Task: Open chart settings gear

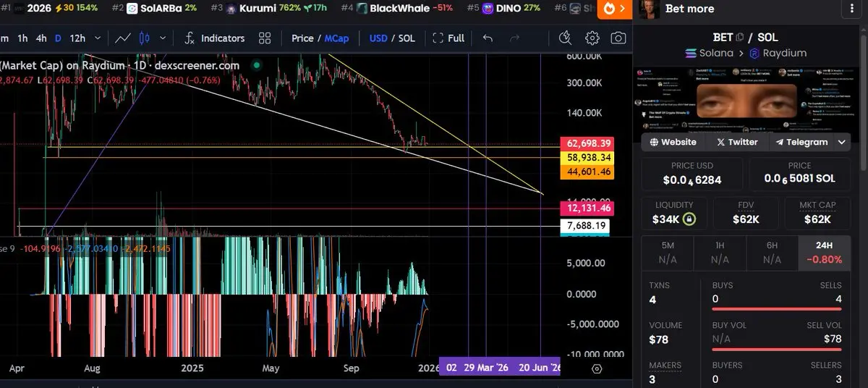Action: tap(592, 38)
